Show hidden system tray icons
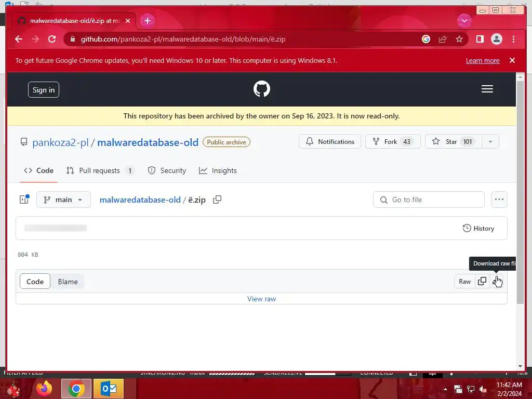 (x=445, y=389)
